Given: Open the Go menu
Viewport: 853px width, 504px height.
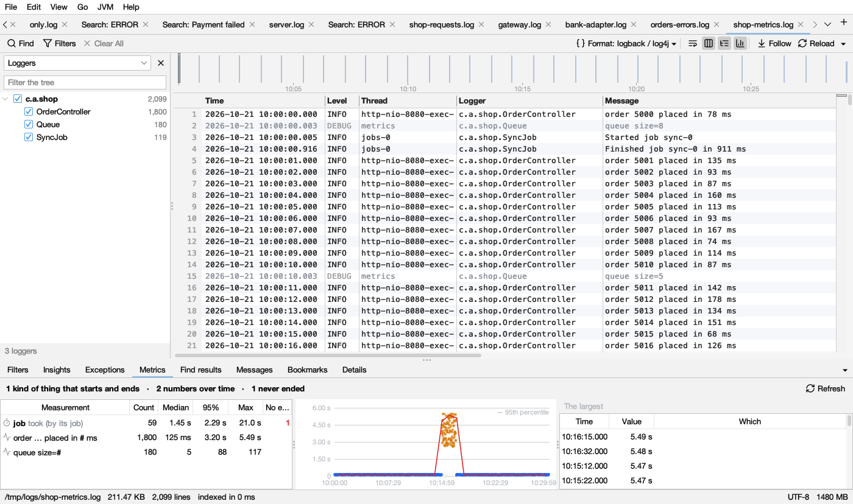Looking at the screenshot, I should pos(82,7).
